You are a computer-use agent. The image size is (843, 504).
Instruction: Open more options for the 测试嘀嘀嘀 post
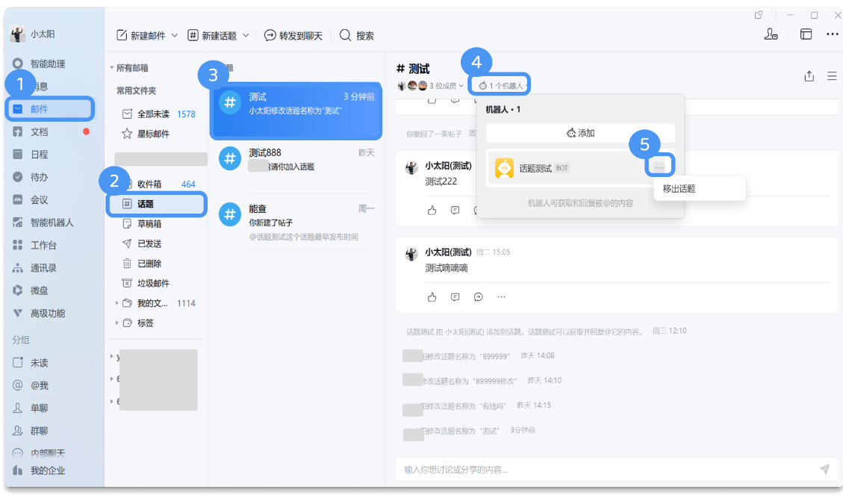click(501, 297)
